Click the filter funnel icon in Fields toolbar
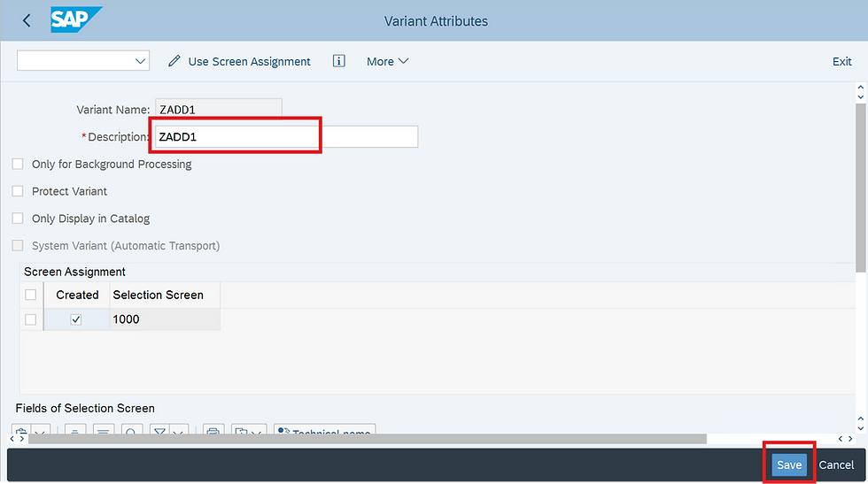 point(159,430)
